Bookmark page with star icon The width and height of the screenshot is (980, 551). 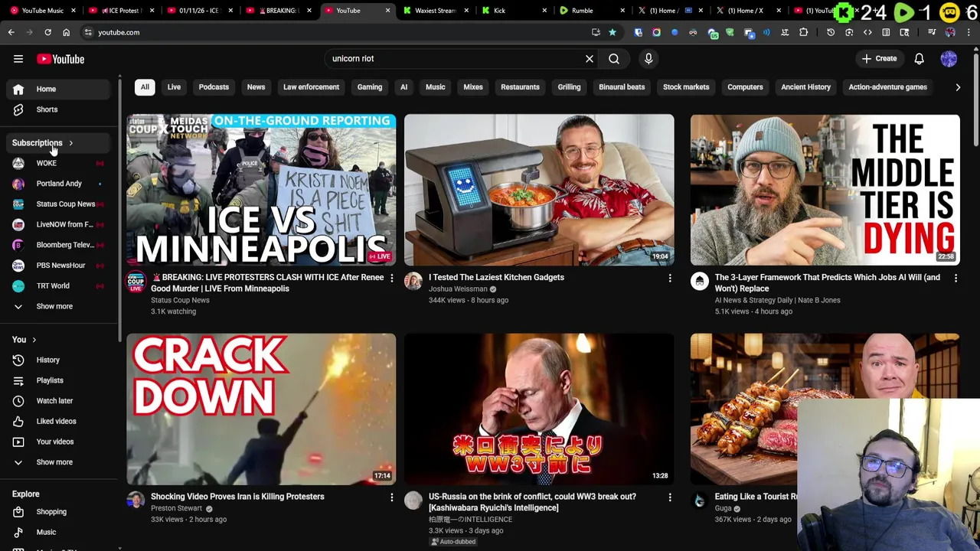(x=612, y=32)
